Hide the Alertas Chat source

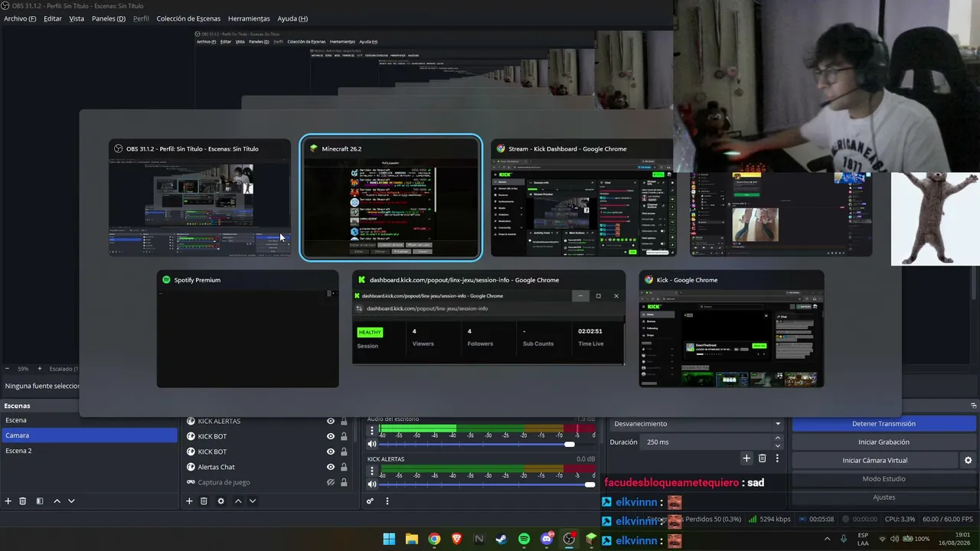pos(331,467)
